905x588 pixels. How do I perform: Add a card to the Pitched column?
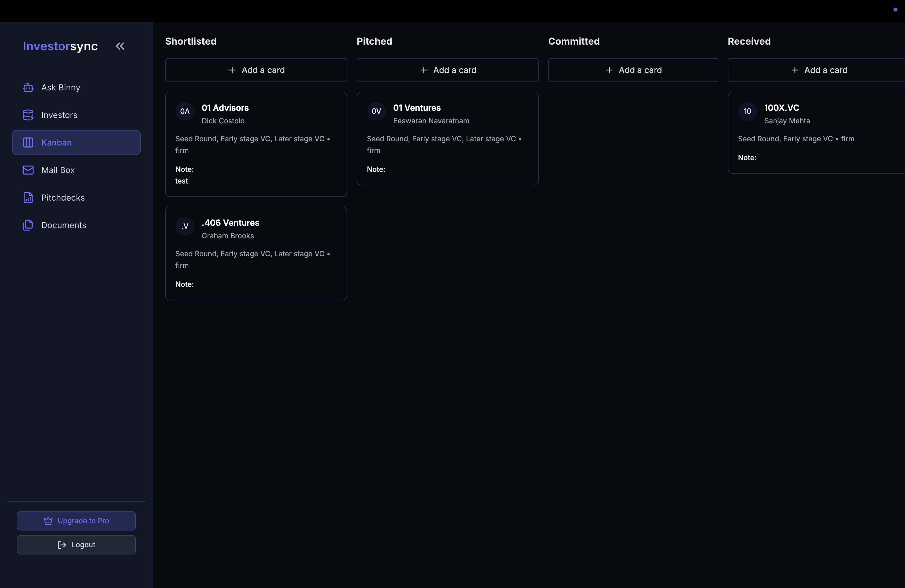(x=447, y=70)
